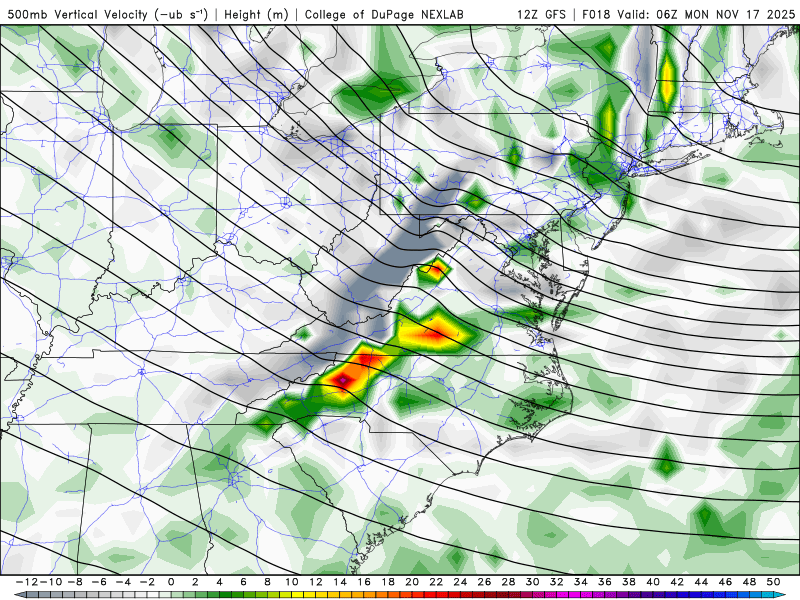The height and width of the screenshot is (600, 800).
Task: Click 'College of DuPage NEXLAB' header text
Action: click(x=384, y=14)
